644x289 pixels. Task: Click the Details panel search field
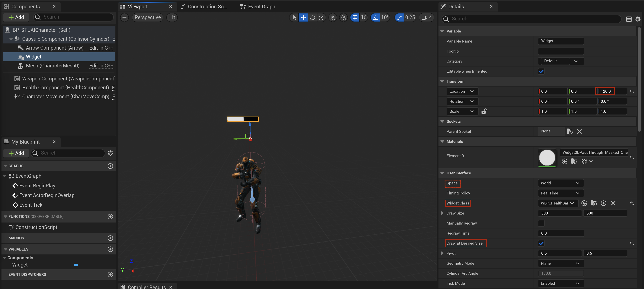(x=531, y=19)
